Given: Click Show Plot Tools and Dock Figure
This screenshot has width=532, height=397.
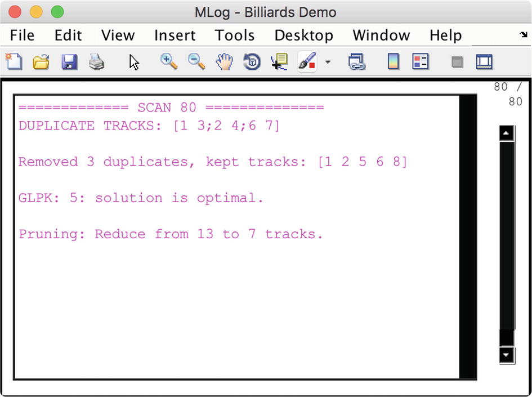Looking at the screenshot, I should pos(485,62).
